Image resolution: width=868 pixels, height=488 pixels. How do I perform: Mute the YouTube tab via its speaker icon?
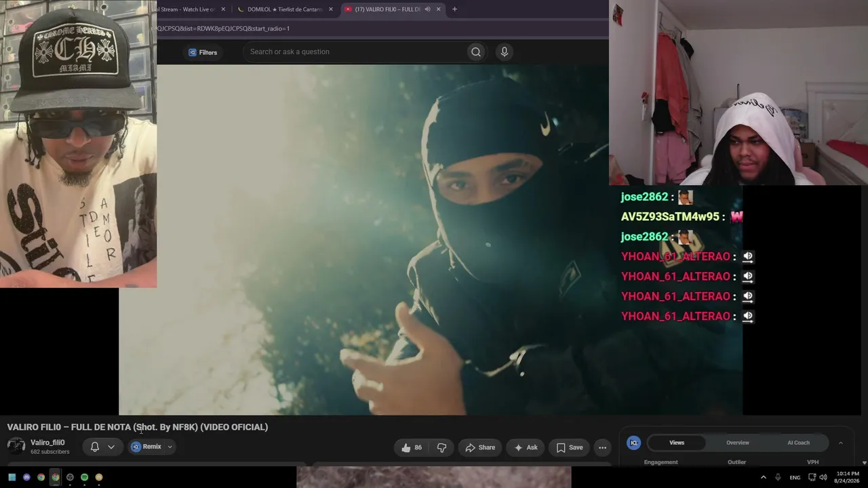coord(427,9)
